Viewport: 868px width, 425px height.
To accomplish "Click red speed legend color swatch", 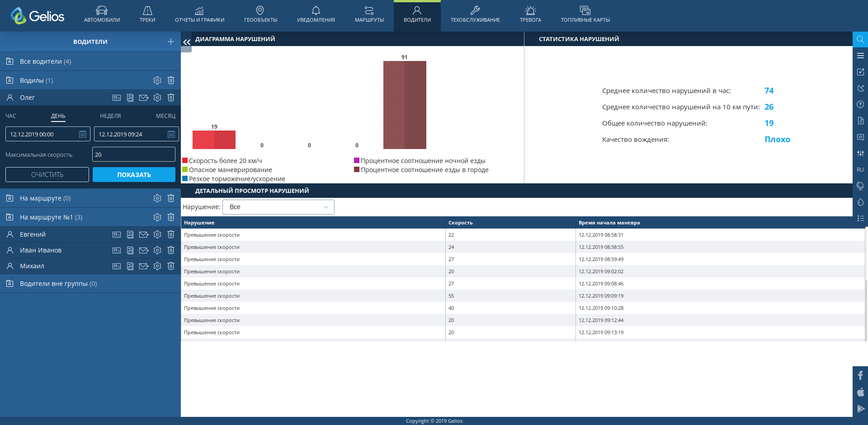I will pos(185,161).
